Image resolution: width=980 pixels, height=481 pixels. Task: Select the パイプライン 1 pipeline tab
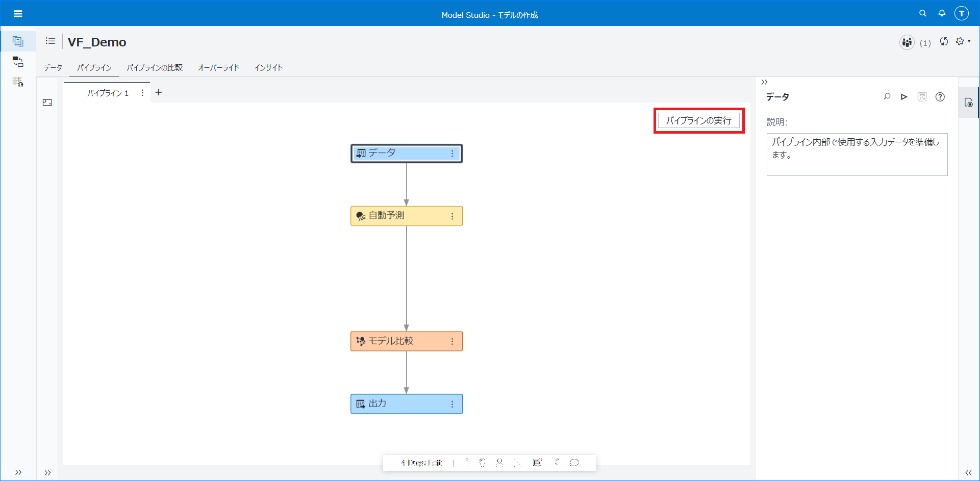point(108,93)
